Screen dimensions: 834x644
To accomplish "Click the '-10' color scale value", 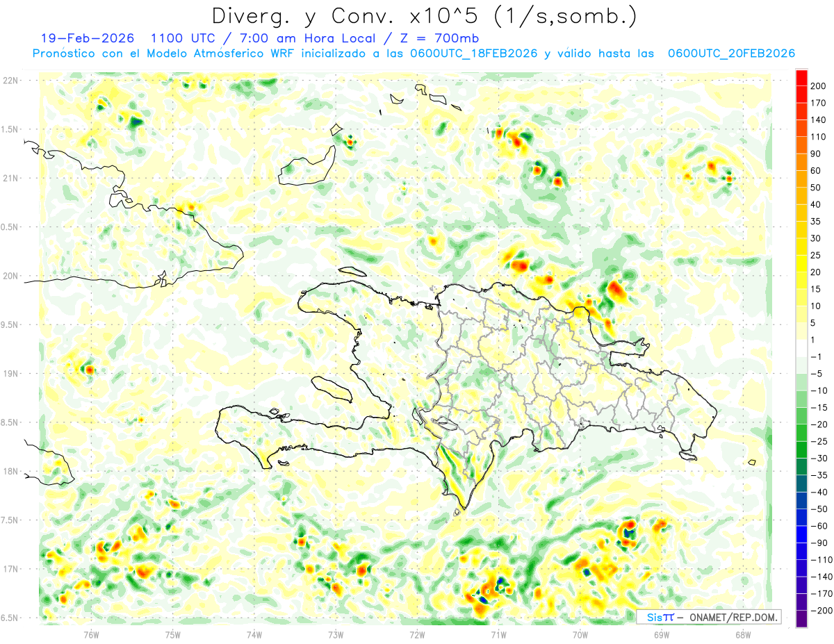I will point(818,390).
